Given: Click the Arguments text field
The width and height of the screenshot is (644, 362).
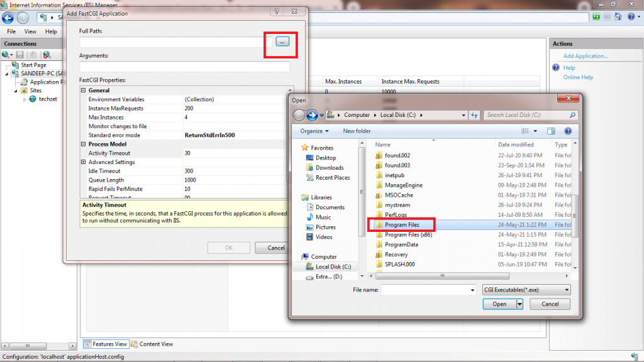Looking at the screenshot, I should click(184, 67).
